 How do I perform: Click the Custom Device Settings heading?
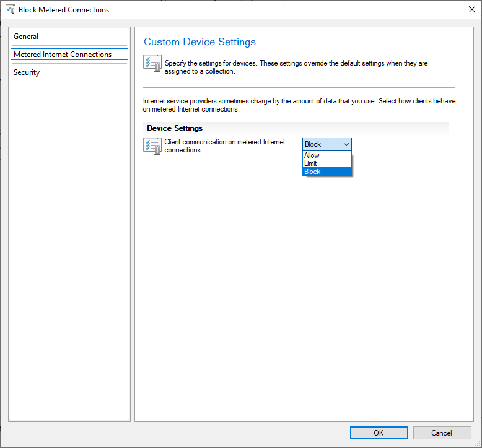click(200, 42)
